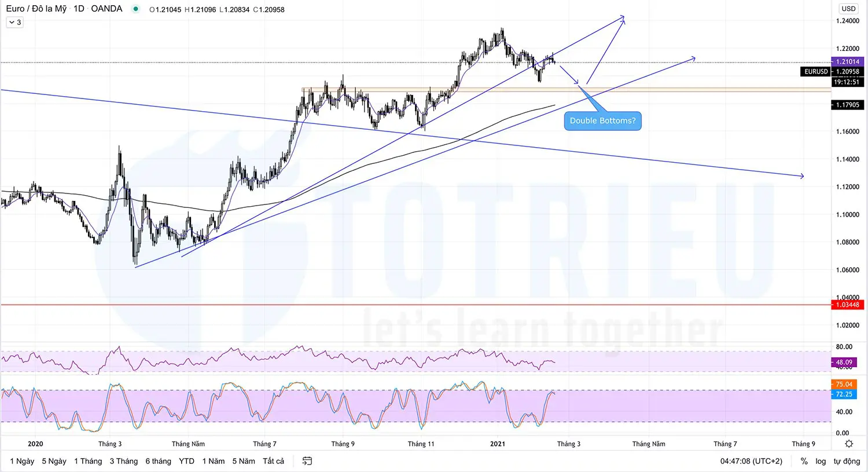Click the 19:12:51 bar countdown label

[847, 82]
